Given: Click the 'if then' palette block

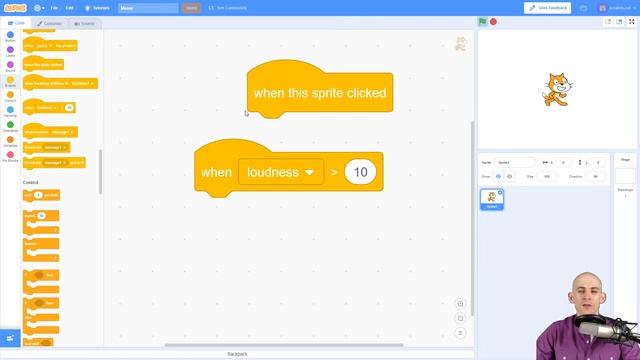Looking at the screenshot, I should [x=41, y=281].
